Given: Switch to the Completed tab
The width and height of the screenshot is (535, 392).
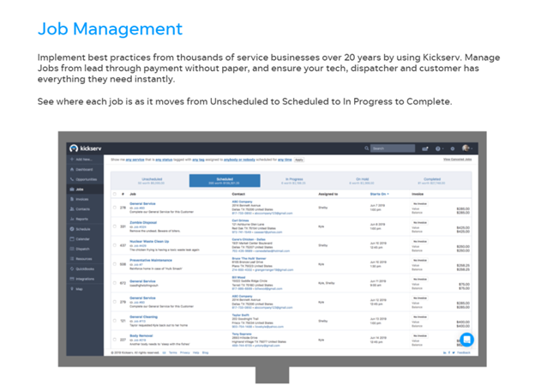Looking at the screenshot, I should 432,181.
